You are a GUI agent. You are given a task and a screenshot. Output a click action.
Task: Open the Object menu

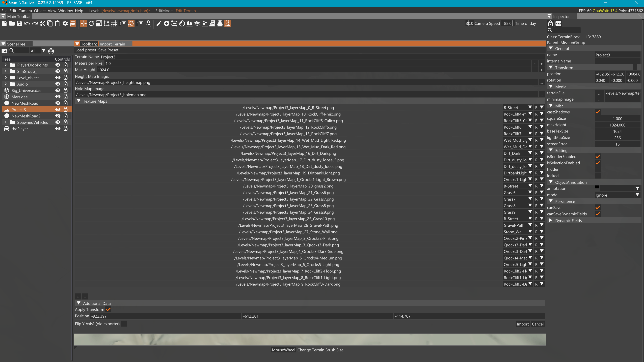(x=40, y=11)
